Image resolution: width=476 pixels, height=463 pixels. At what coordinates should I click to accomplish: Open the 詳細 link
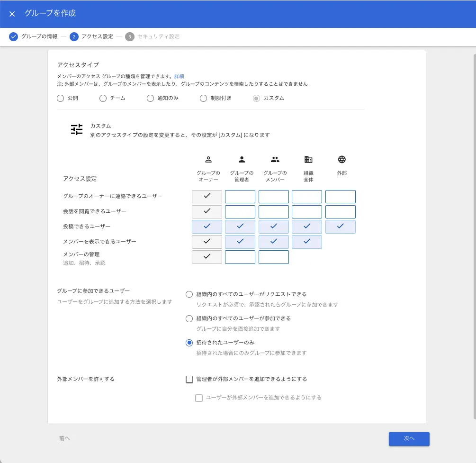point(179,77)
